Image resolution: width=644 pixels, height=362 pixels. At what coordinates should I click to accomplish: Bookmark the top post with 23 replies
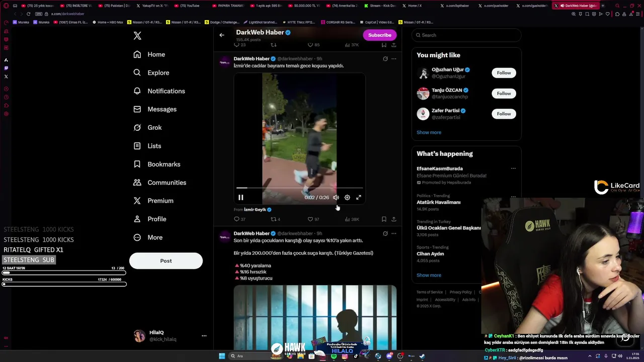click(384, 45)
